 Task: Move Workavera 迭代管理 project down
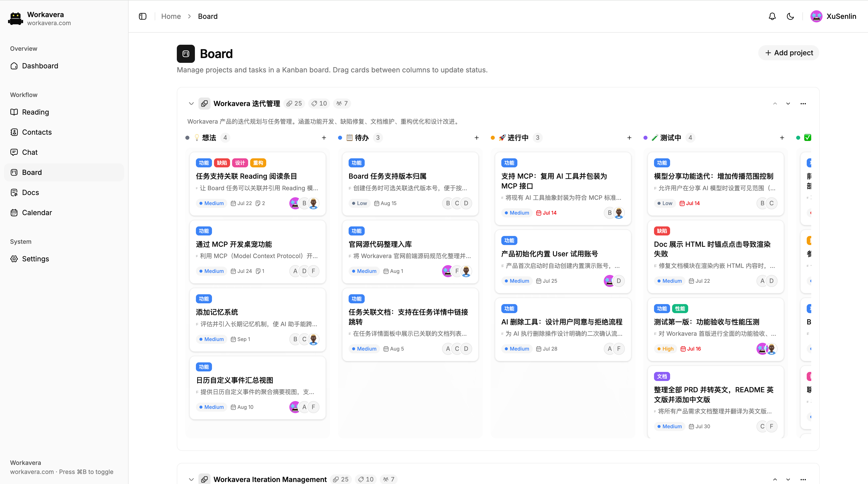tap(788, 104)
